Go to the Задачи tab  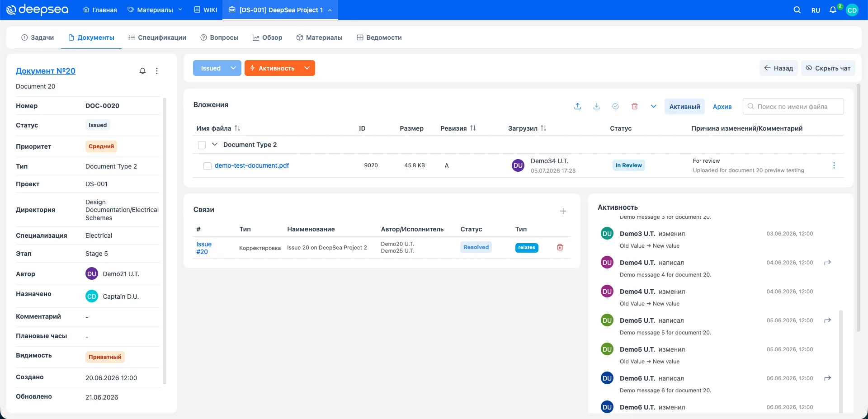coord(38,38)
